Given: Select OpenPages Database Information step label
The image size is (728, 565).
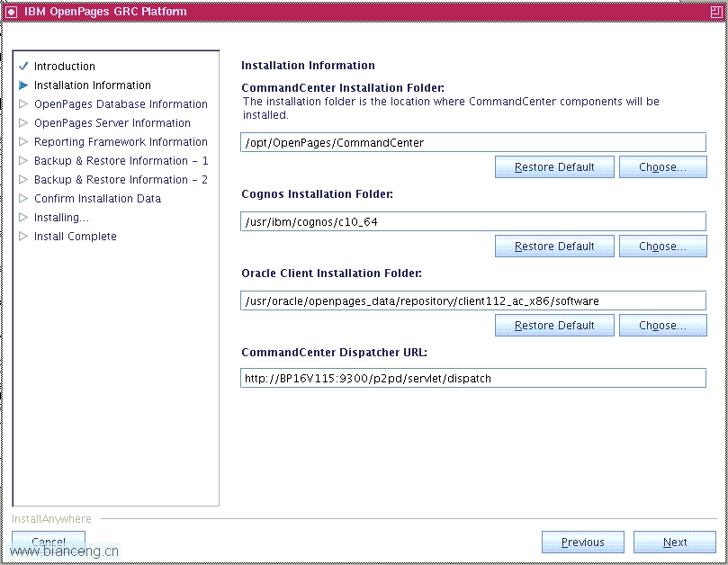Looking at the screenshot, I should pos(121,104).
